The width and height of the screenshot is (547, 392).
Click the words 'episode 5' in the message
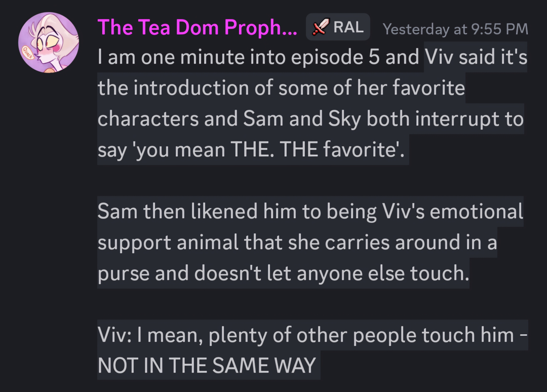tap(335, 57)
